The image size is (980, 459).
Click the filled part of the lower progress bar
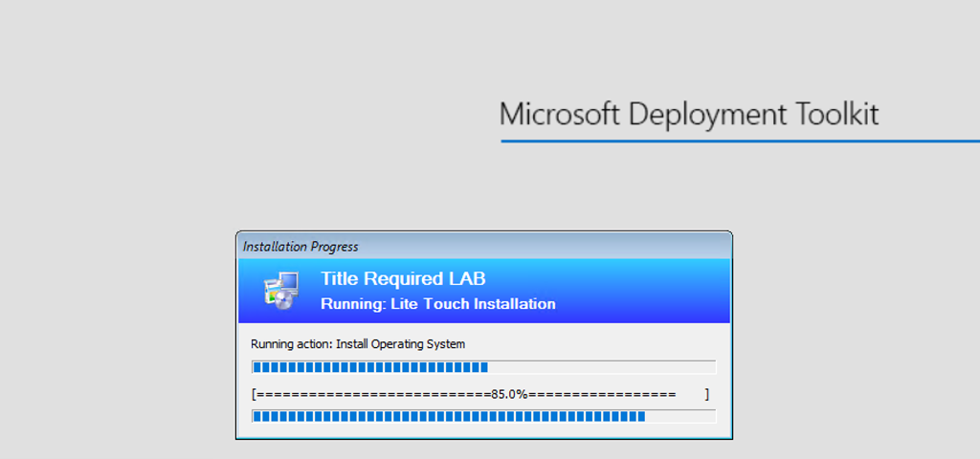point(448,416)
